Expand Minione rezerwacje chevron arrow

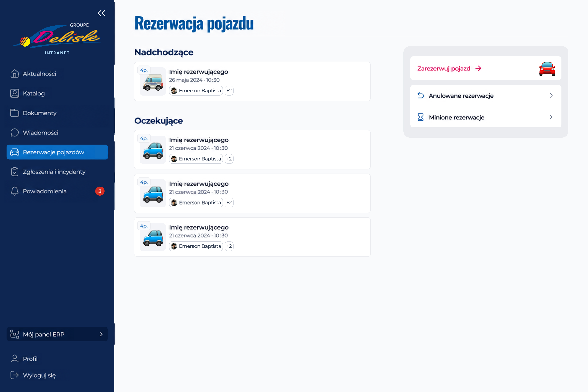pos(551,117)
